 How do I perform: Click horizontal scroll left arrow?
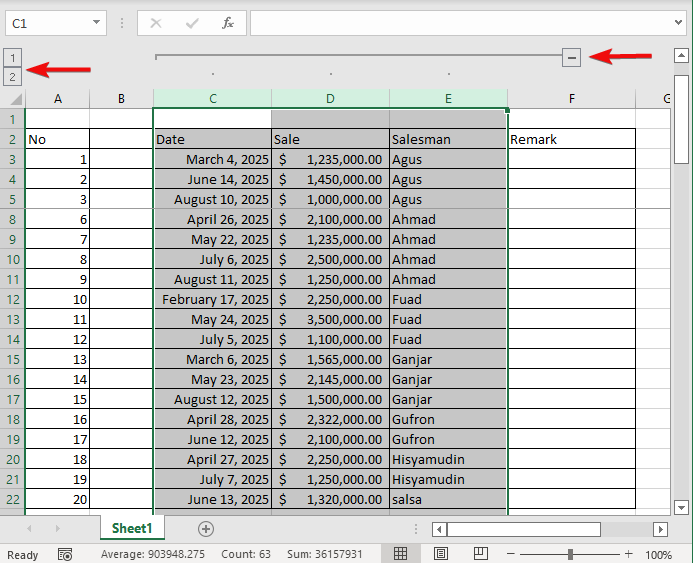(439, 529)
